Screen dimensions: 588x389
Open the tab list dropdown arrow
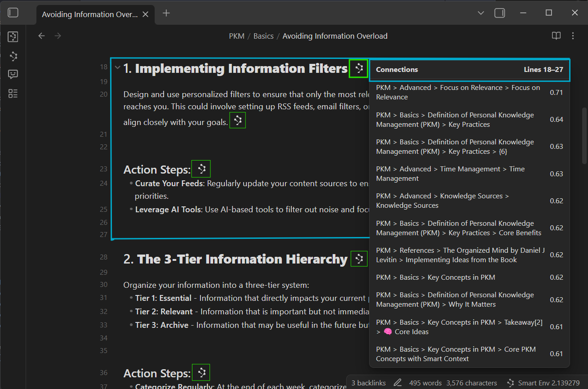pos(481,13)
